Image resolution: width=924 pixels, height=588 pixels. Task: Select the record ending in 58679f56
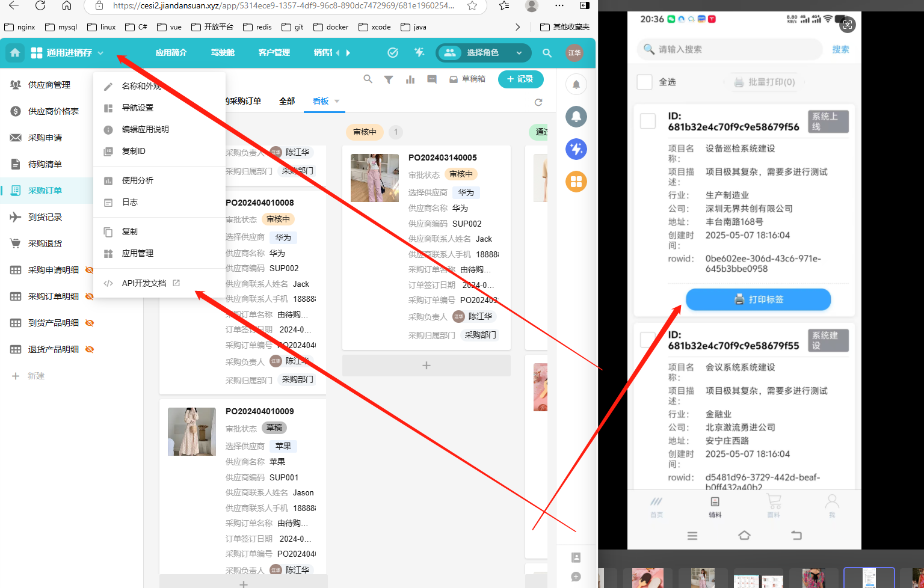pyautogui.click(x=648, y=121)
